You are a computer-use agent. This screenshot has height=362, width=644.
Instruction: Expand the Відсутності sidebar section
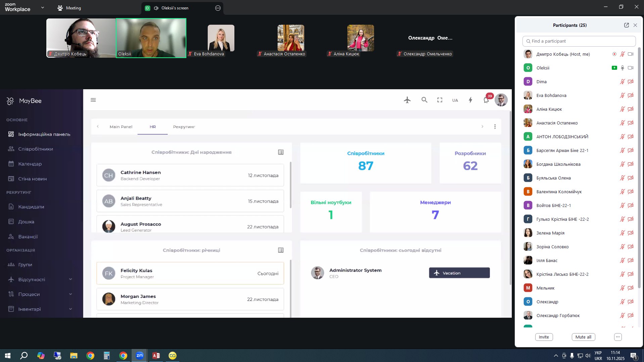[71, 279]
